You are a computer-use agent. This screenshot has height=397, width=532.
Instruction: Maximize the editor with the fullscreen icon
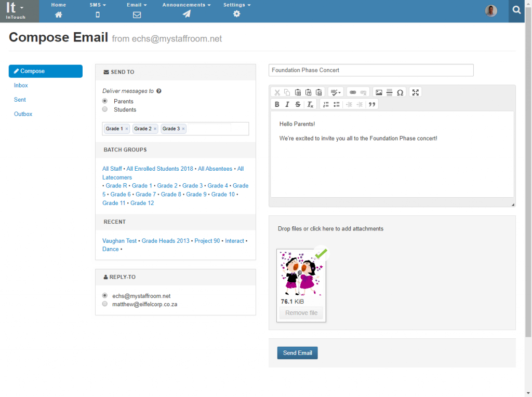tap(415, 92)
